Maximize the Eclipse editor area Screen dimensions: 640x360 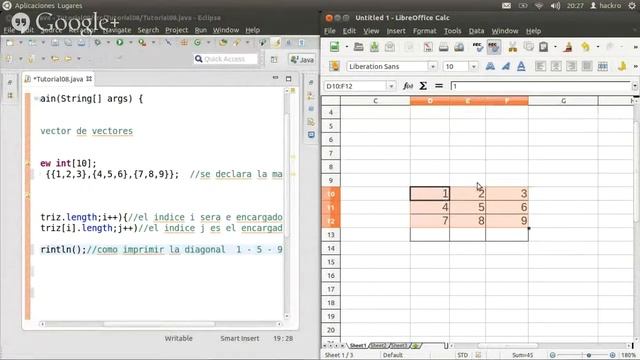pyautogui.click(x=289, y=78)
